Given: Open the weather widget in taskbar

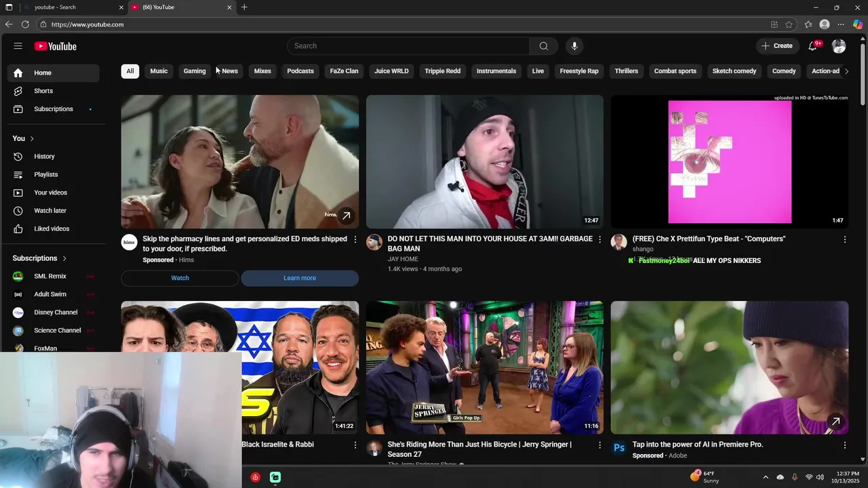Looking at the screenshot, I should (705, 477).
